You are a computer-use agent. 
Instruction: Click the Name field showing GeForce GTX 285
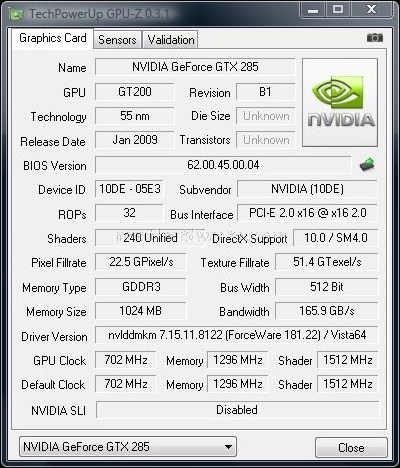pyautogui.click(x=195, y=67)
